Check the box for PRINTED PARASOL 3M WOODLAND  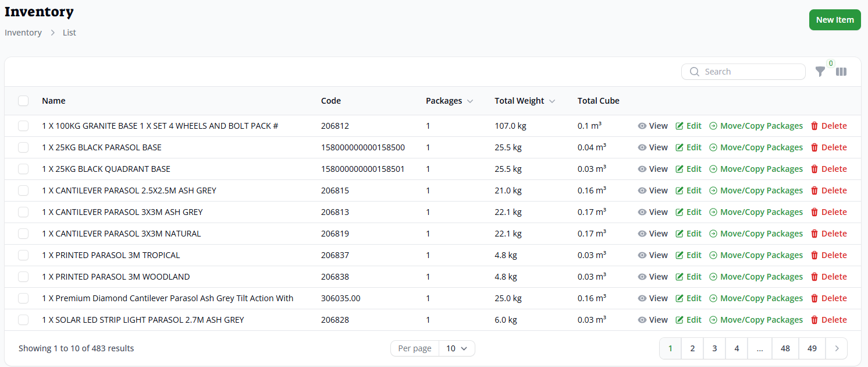point(23,277)
